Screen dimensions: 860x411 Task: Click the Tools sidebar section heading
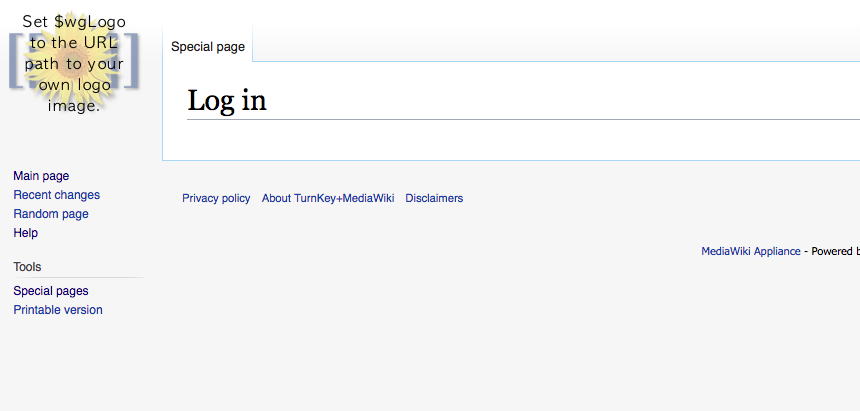[27, 267]
